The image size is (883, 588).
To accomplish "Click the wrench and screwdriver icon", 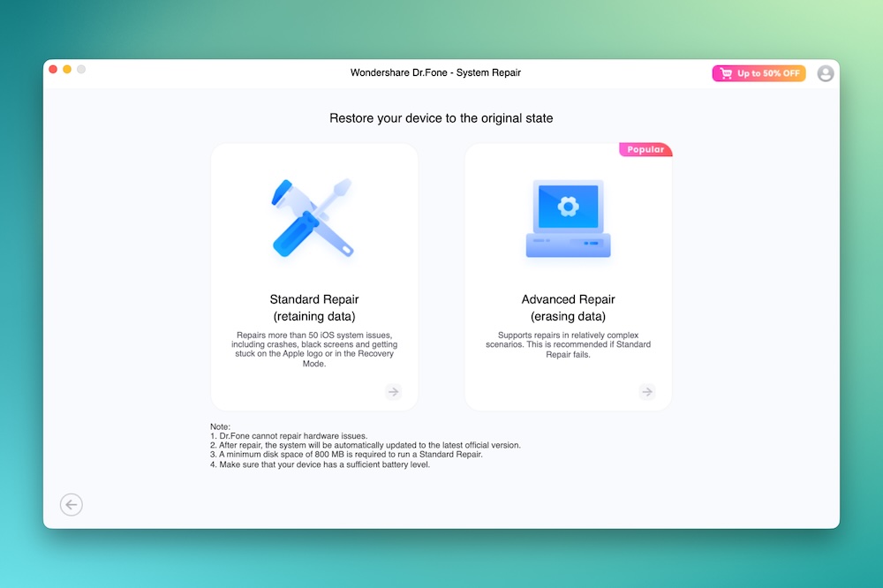I will (x=313, y=217).
